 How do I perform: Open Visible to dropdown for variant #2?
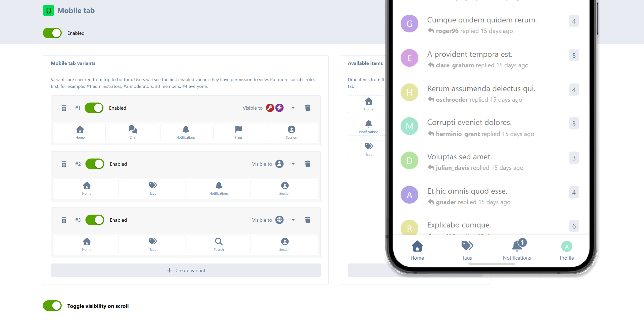click(x=293, y=164)
